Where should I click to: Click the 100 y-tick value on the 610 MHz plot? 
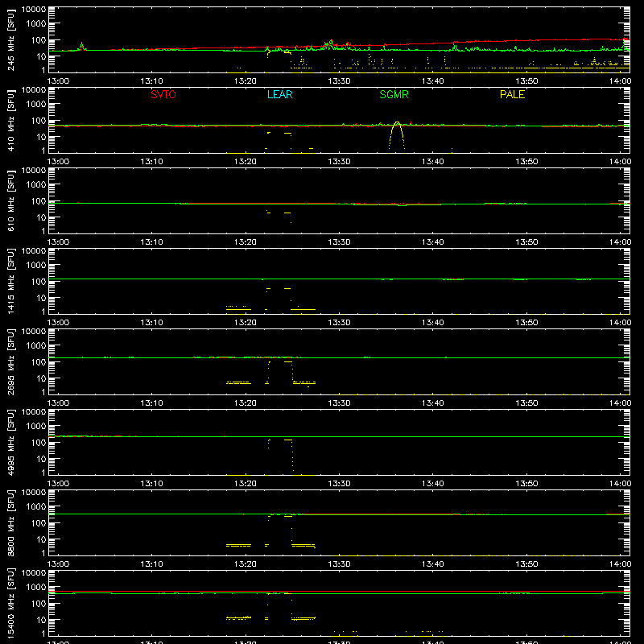click(x=39, y=201)
